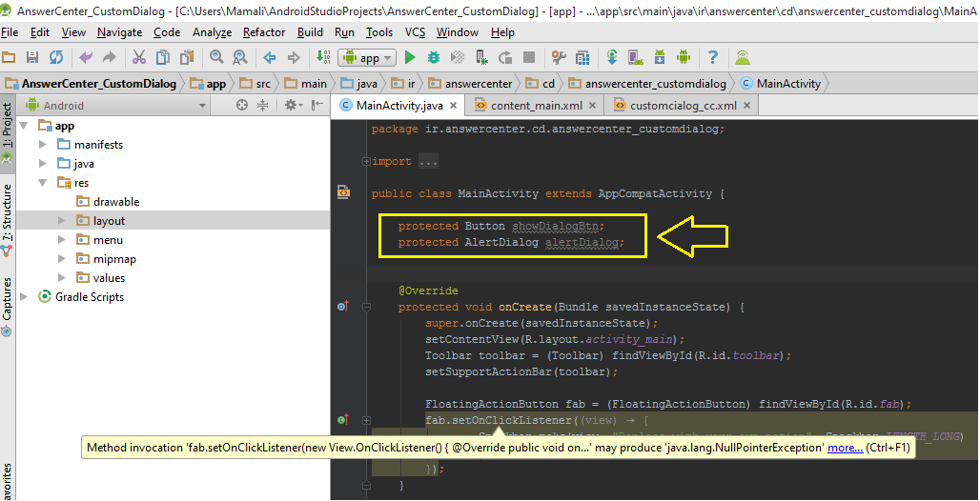Screen dimensions: 980x501
Task: Click the Save All floppy disk icon
Action: point(33,58)
